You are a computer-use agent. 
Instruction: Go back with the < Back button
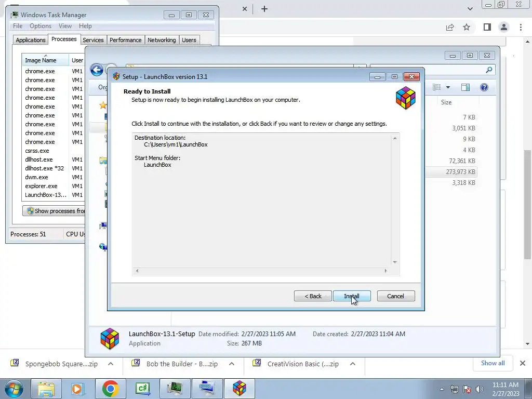(312, 296)
